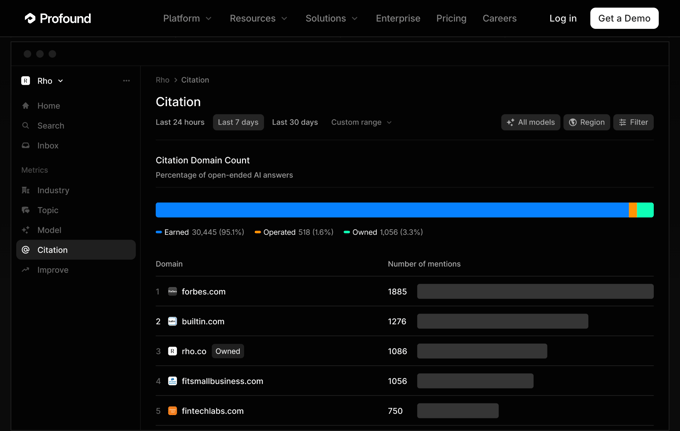Select the Last 7 days range
The image size is (680, 431).
click(238, 122)
